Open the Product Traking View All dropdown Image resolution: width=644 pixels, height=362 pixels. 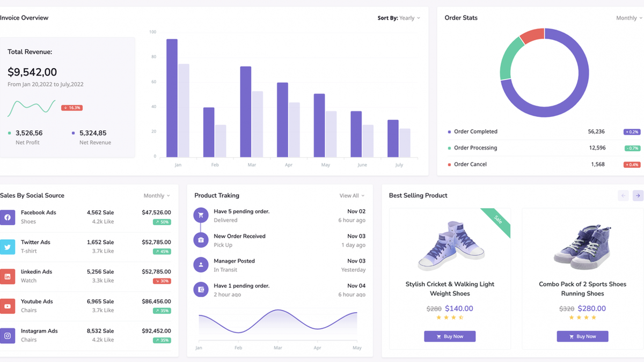click(x=352, y=196)
